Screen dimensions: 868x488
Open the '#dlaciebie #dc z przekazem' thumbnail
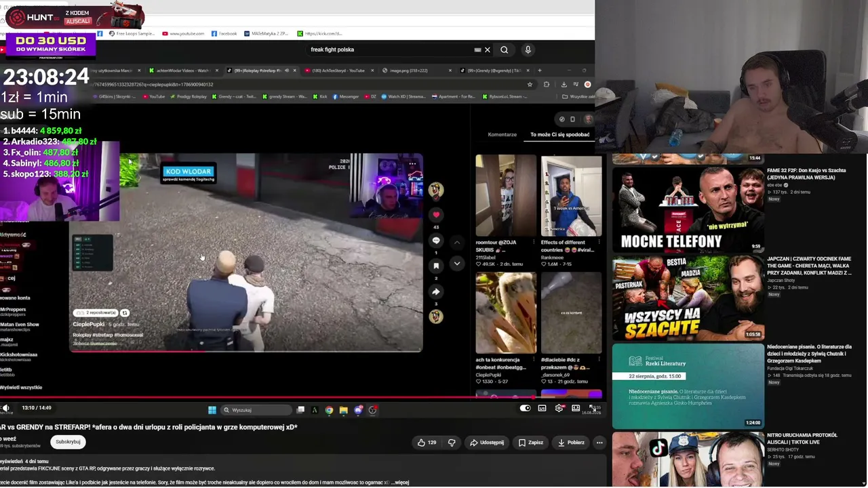point(571,313)
